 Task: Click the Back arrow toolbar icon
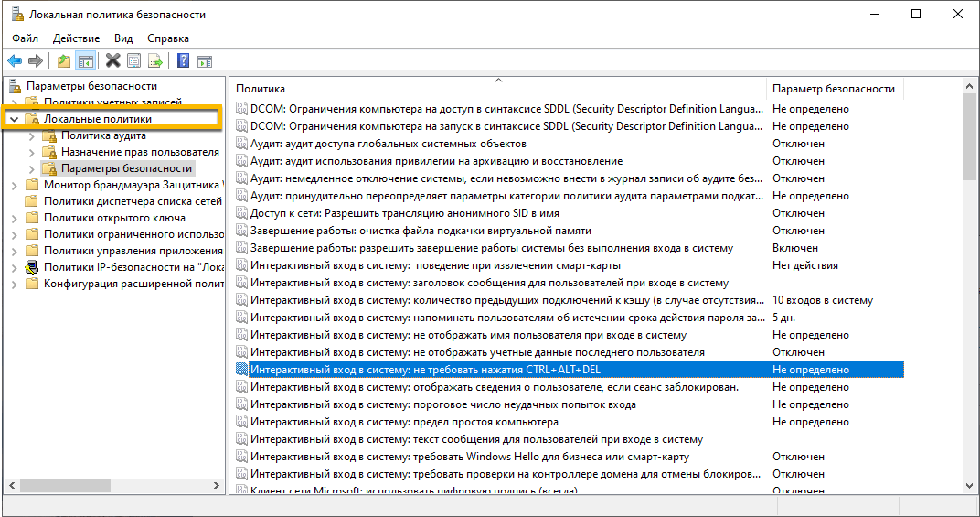pos(15,61)
